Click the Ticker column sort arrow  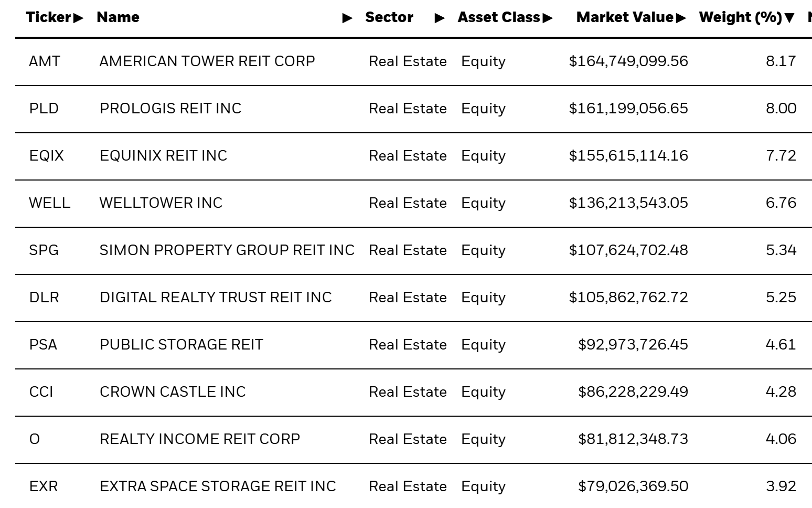click(79, 17)
